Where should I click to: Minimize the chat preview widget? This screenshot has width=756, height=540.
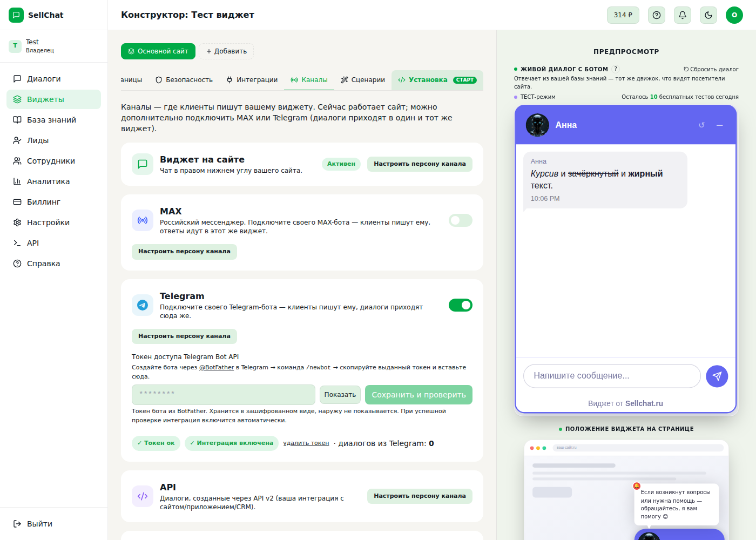pyautogui.click(x=719, y=125)
